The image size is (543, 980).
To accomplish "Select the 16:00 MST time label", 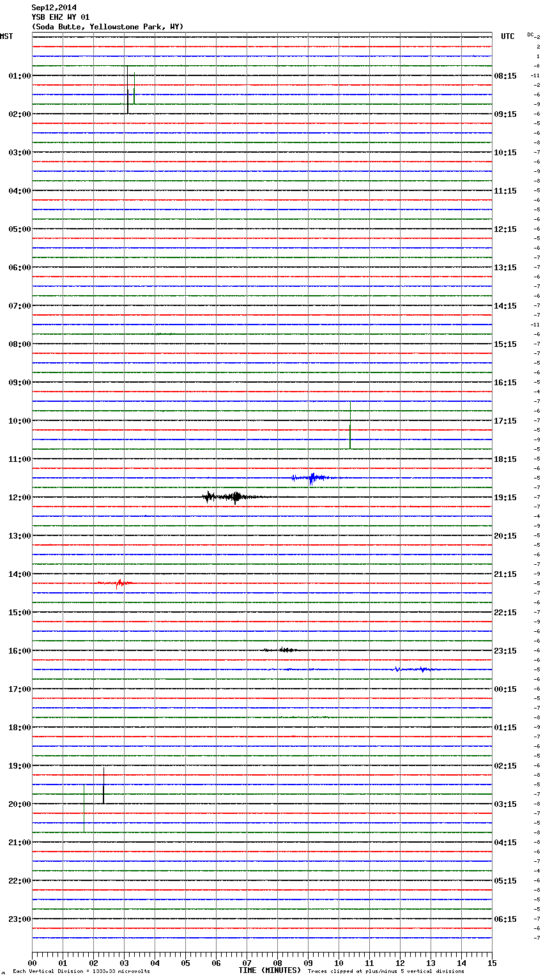I will [20, 651].
